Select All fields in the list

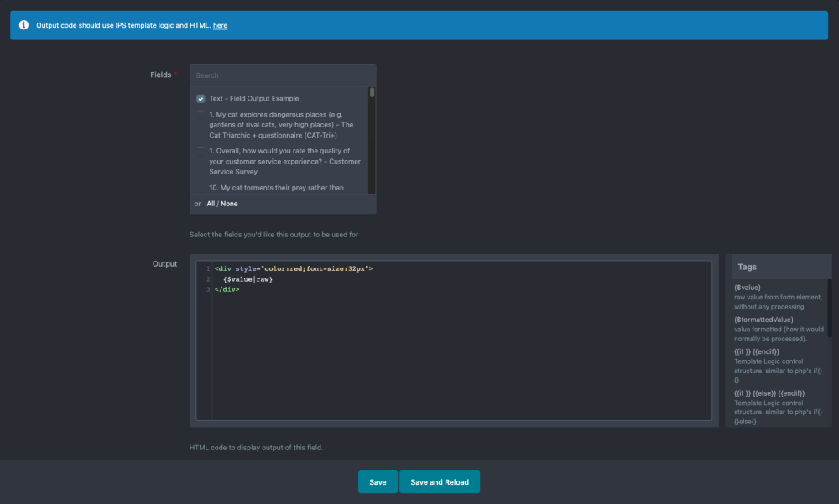click(211, 204)
